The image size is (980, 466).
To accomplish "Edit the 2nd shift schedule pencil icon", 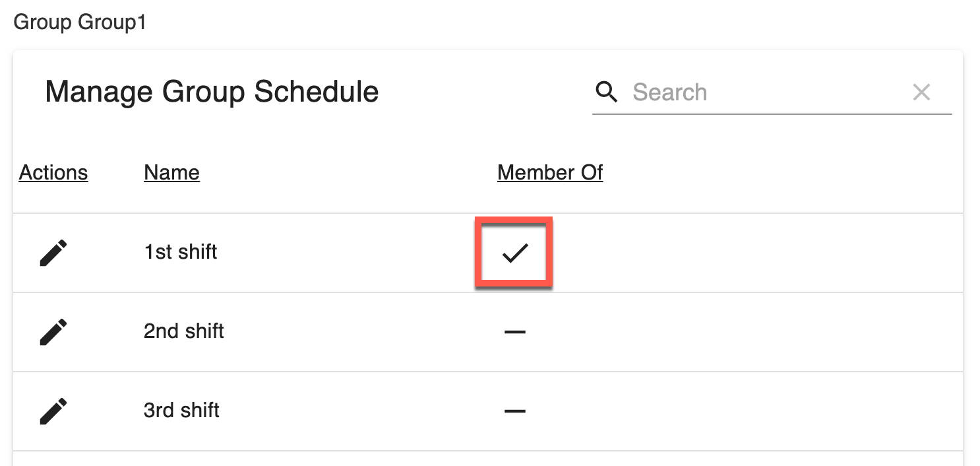I will coord(53,332).
